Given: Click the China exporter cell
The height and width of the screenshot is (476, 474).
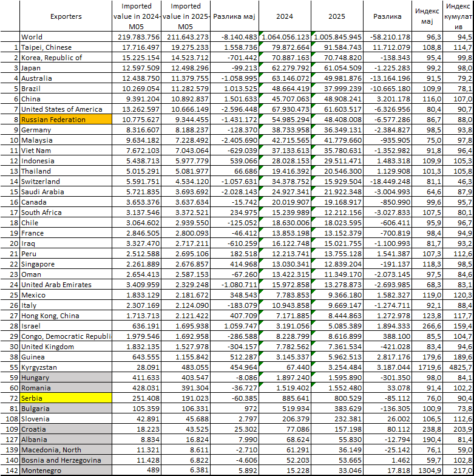Looking at the screenshot, I should coord(66,99).
